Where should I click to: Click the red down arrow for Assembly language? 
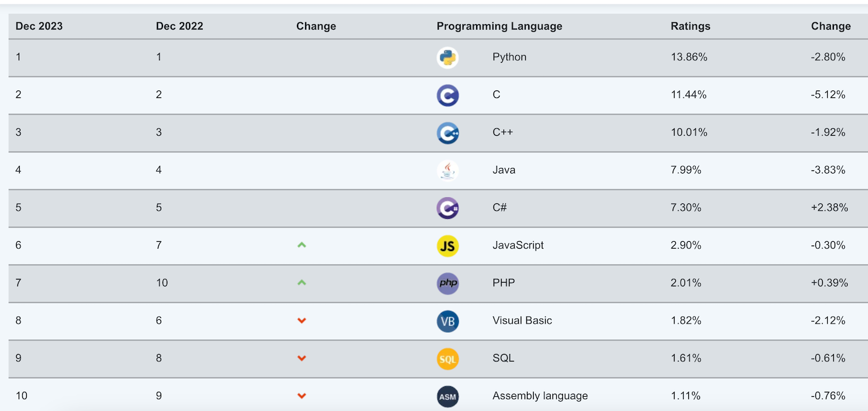301,396
